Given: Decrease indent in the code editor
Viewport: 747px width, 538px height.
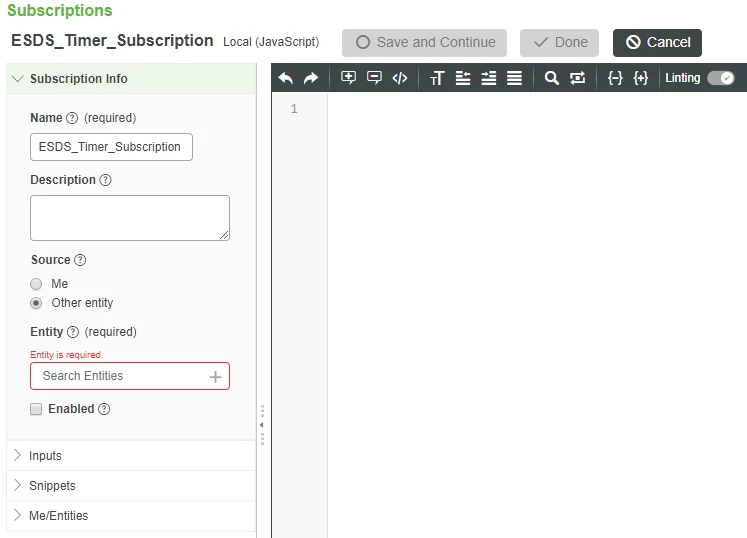Looking at the screenshot, I should pyautogui.click(x=463, y=78).
